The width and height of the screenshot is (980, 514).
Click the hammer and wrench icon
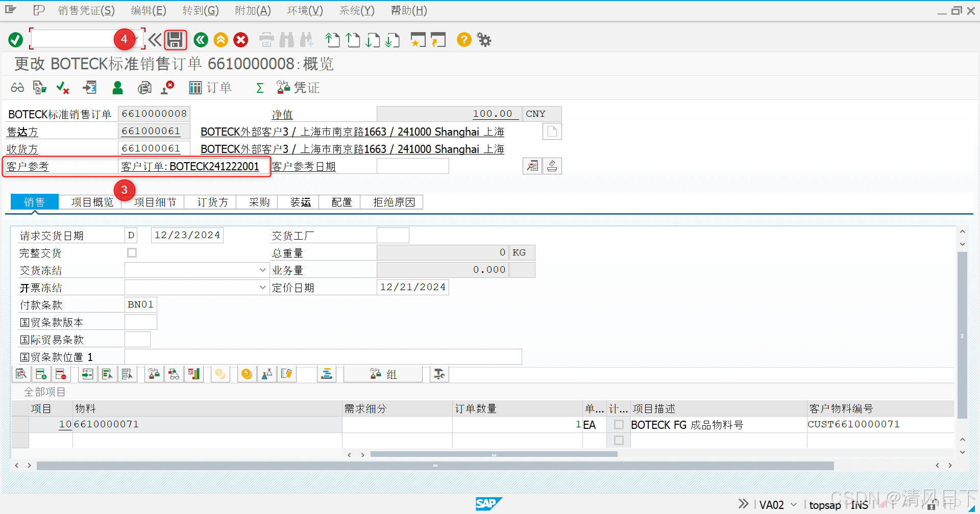439,374
